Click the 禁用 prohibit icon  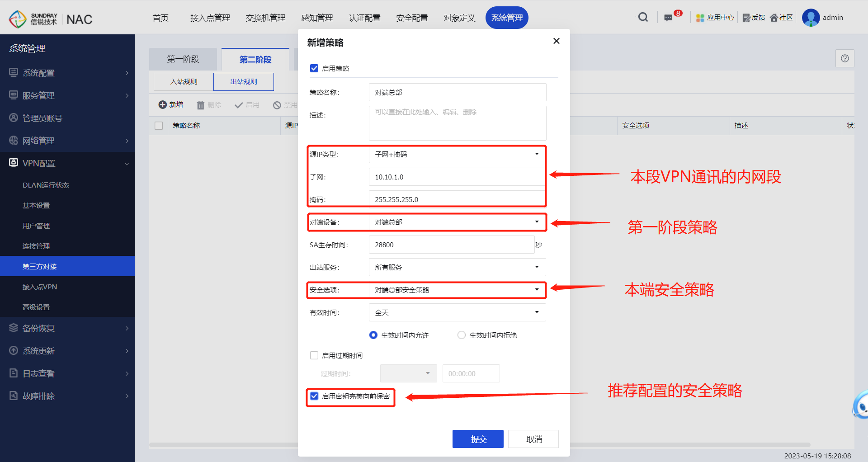pyautogui.click(x=277, y=105)
